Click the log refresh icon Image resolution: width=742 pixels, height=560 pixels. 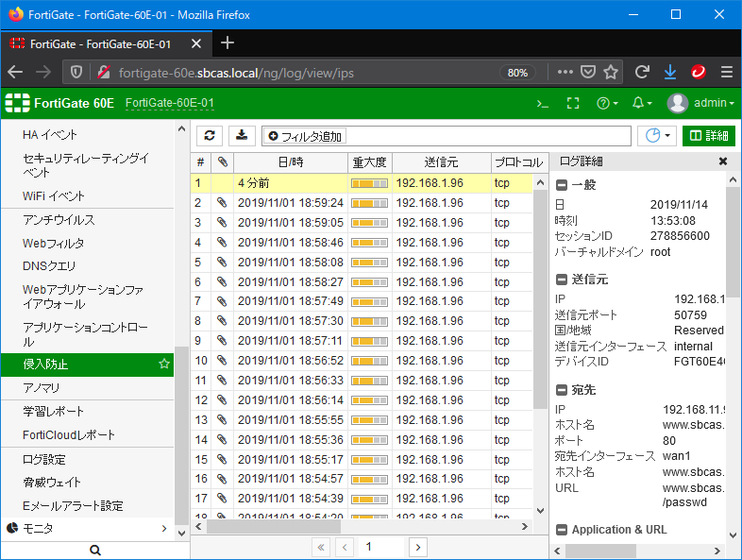click(210, 136)
